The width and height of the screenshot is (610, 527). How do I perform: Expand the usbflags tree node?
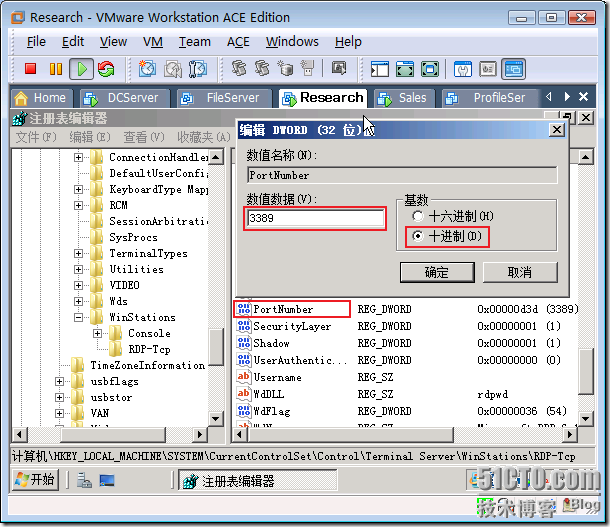(59, 382)
